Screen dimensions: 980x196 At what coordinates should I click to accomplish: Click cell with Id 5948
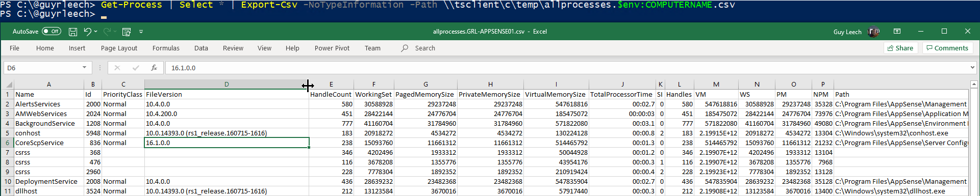click(93, 133)
